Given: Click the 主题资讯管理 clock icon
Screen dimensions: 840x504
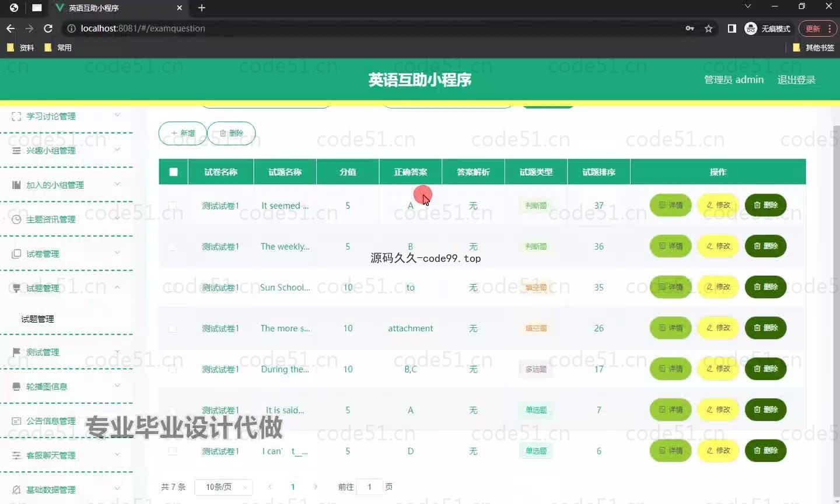Looking at the screenshot, I should pos(16,219).
